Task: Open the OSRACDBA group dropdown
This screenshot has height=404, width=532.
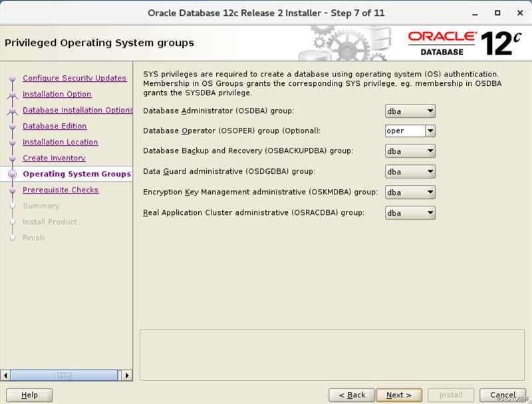Action: (x=410, y=213)
